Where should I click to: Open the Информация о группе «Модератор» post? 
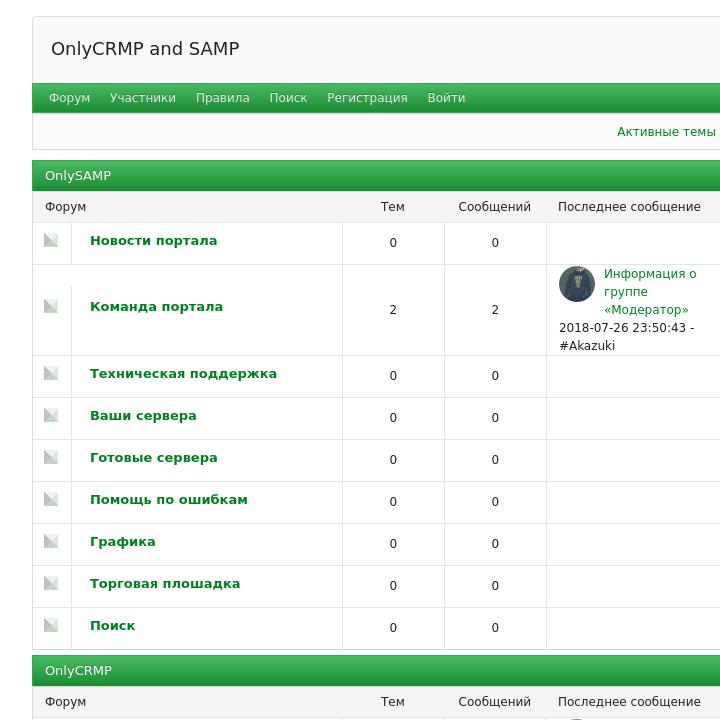(x=649, y=291)
